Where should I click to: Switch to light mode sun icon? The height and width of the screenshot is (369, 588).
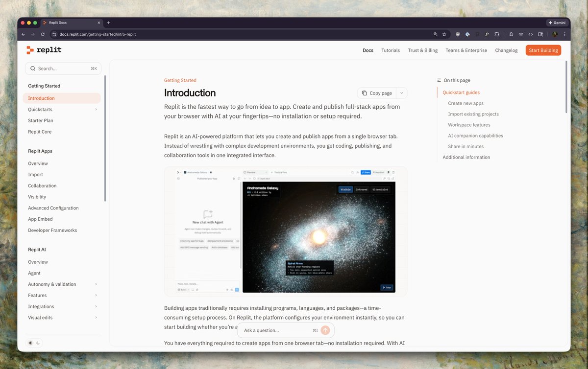[30, 343]
